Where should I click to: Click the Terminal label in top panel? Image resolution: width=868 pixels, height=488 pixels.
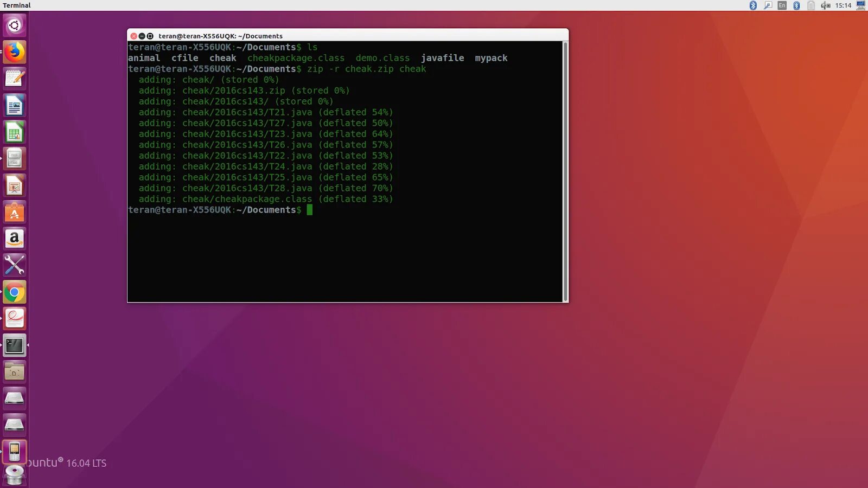click(17, 5)
